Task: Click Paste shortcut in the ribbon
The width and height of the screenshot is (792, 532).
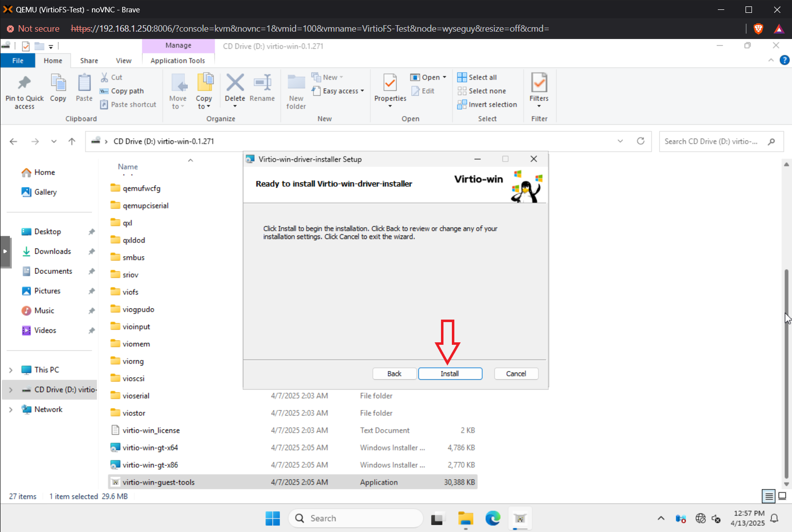Action: click(128, 105)
